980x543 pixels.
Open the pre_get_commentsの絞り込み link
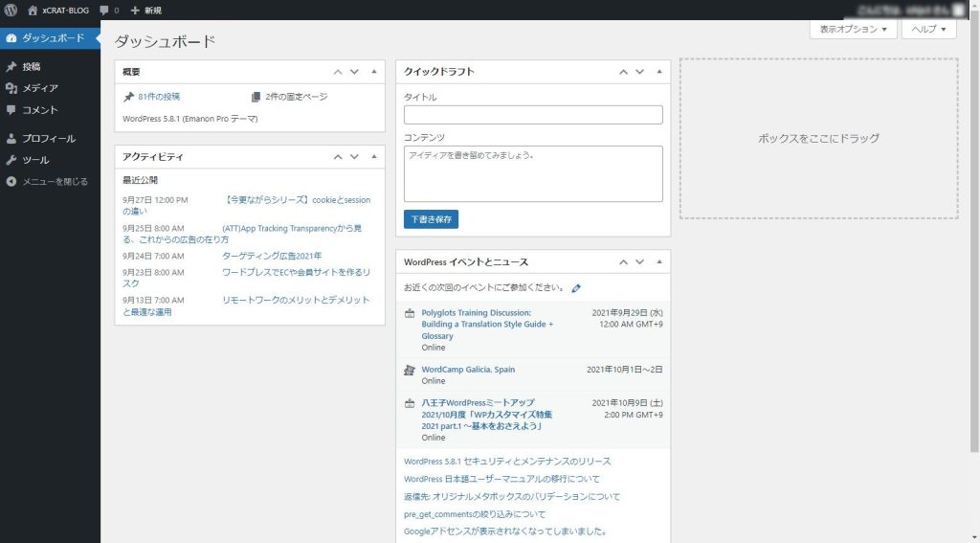pos(475,514)
